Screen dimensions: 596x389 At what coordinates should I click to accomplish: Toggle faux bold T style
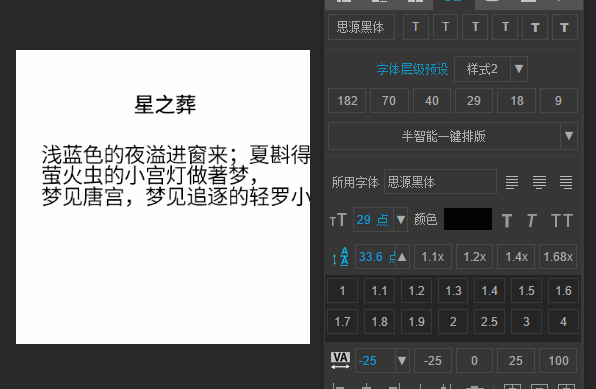(x=507, y=220)
